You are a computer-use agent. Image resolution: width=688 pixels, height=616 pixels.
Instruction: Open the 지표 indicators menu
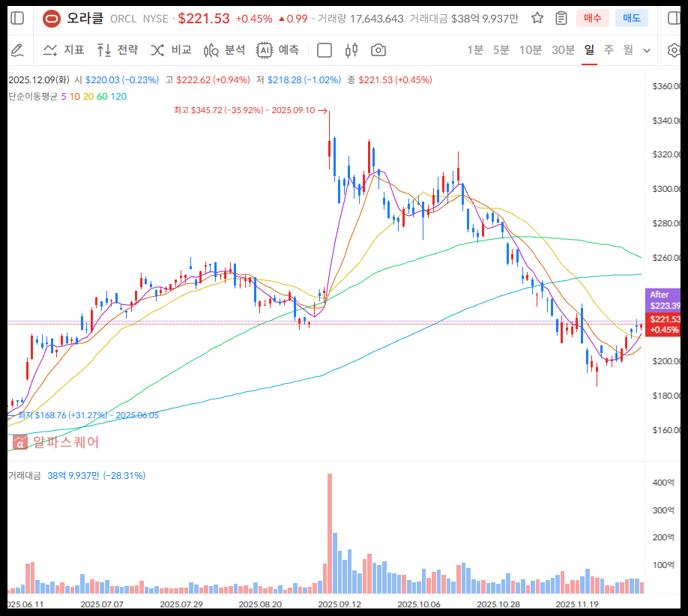pyautogui.click(x=64, y=50)
